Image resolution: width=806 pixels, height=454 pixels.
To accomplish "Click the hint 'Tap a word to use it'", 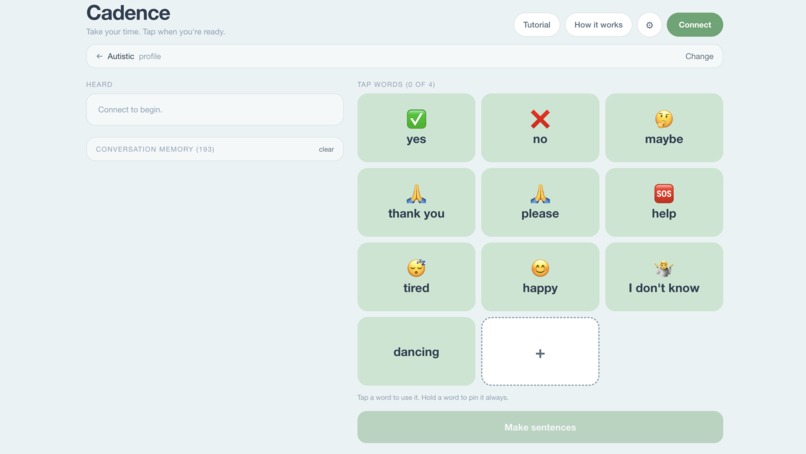I will [x=388, y=397].
